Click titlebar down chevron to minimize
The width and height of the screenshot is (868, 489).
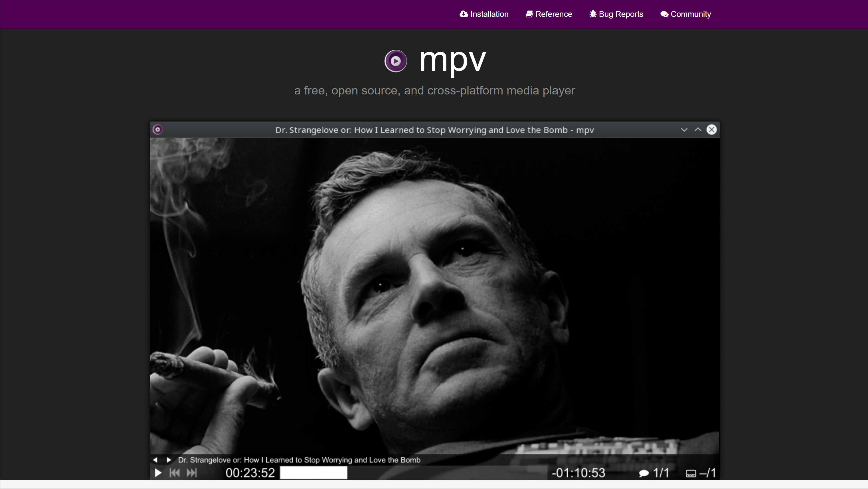click(684, 130)
